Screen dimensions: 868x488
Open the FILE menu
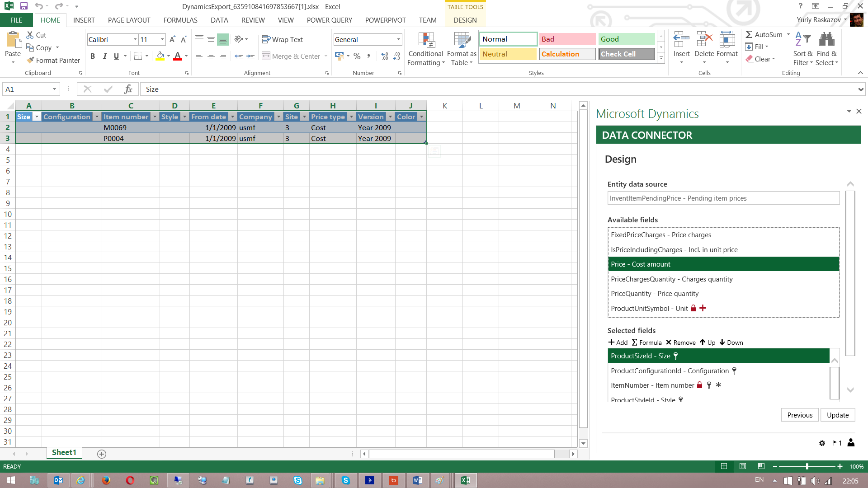tap(16, 20)
